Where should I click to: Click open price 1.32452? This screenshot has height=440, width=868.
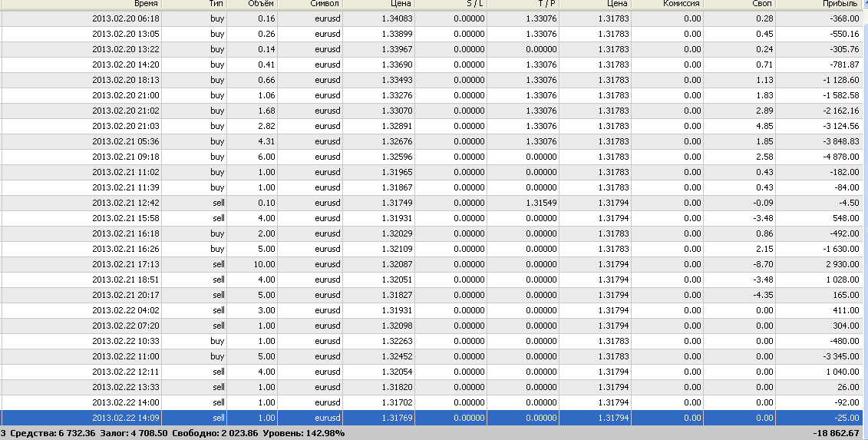pos(397,357)
